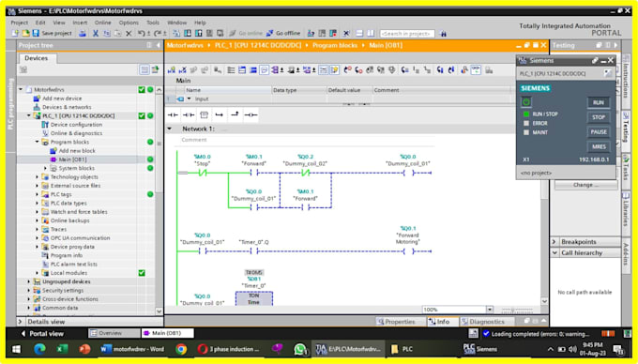Click the STOP button in PLCSIM
Viewport: 638px width, 364px height.
coord(599,117)
